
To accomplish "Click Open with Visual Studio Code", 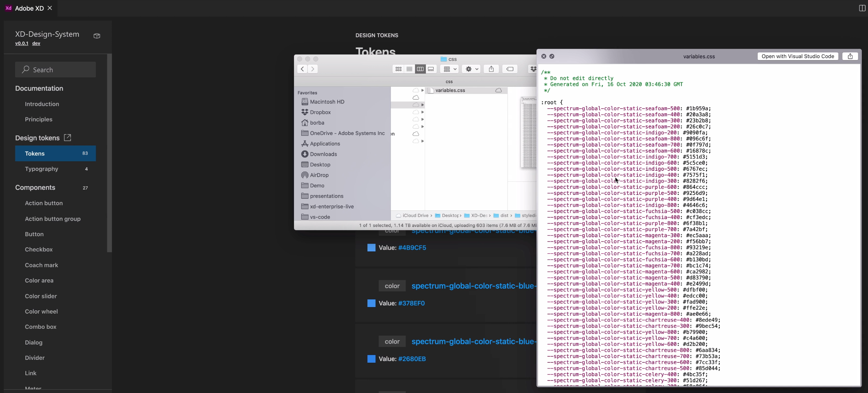I will [x=798, y=56].
